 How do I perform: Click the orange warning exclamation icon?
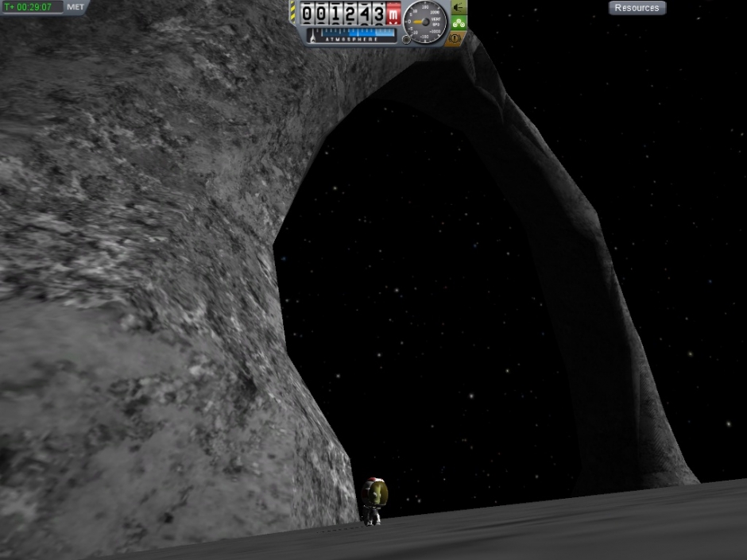[x=456, y=38]
